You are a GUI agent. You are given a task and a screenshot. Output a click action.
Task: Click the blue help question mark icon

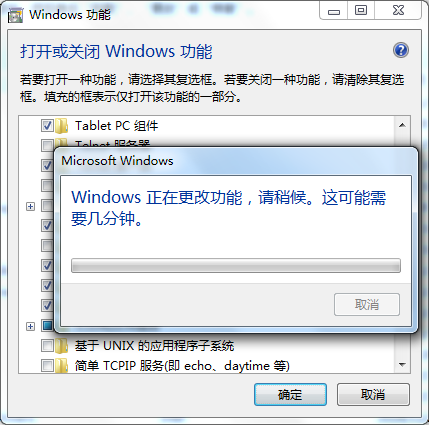[x=401, y=50]
